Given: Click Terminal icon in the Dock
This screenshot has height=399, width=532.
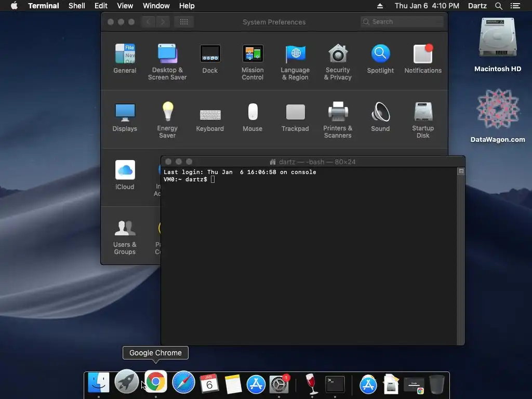Looking at the screenshot, I should pyautogui.click(x=335, y=384).
